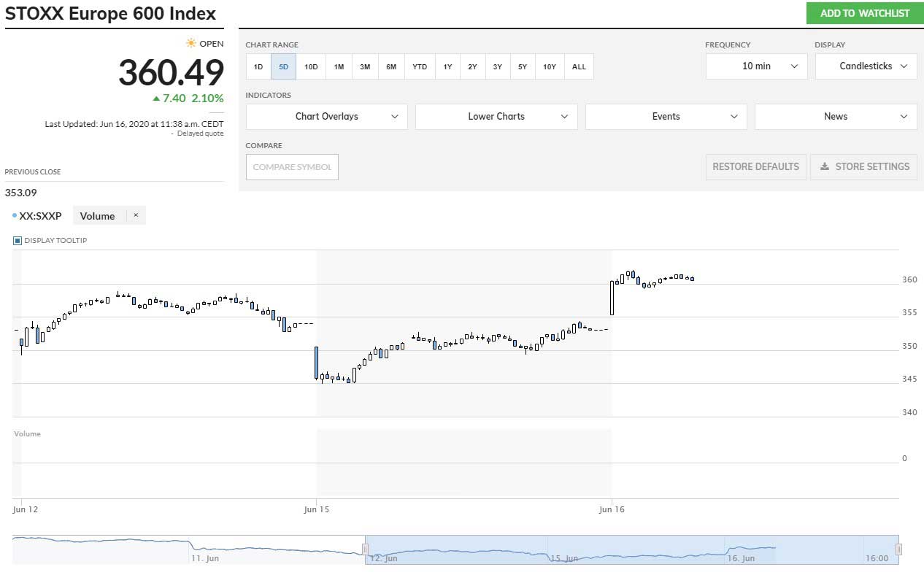Open the Display Candlesticks dropdown
Screen dimensions: 924x575
click(x=866, y=66)
